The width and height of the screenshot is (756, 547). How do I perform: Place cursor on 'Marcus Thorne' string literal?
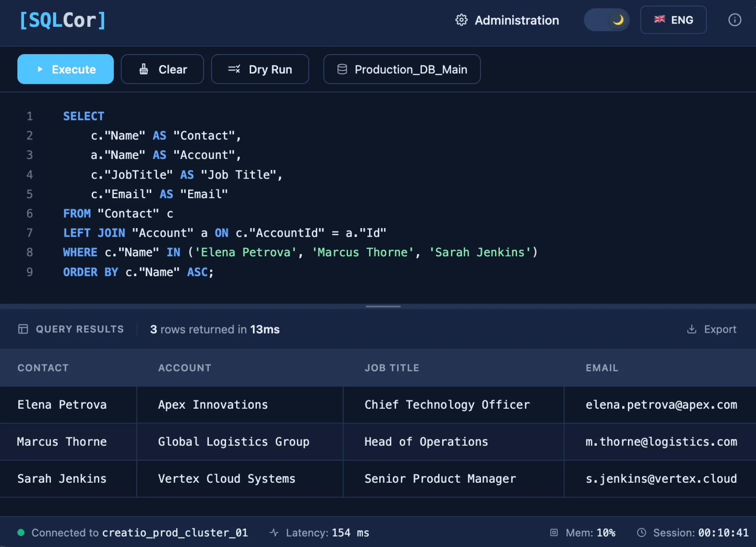point(363,253)
